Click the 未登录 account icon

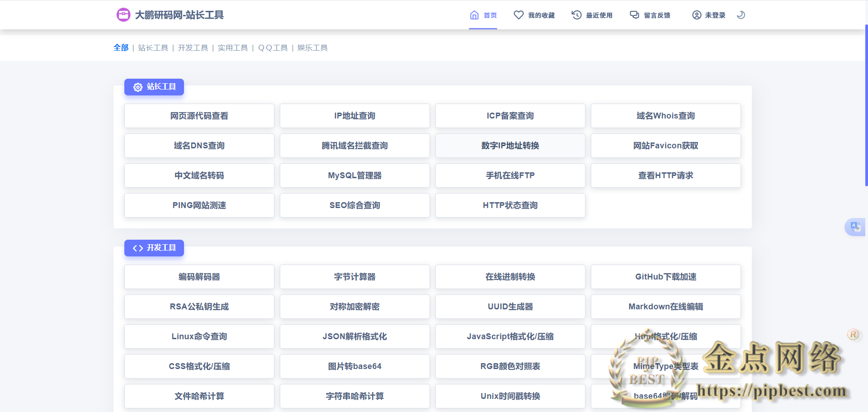pyautogui.click(x=696, y=15)
